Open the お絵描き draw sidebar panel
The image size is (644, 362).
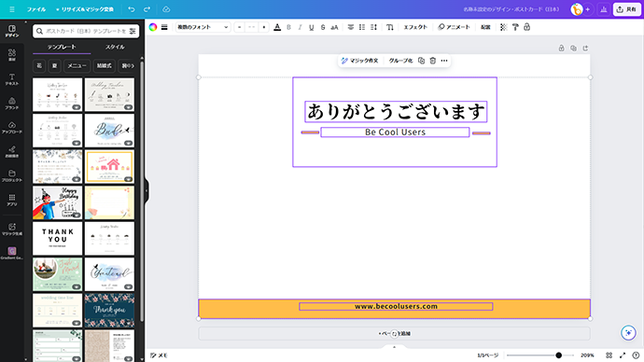(x=12, y=152)
